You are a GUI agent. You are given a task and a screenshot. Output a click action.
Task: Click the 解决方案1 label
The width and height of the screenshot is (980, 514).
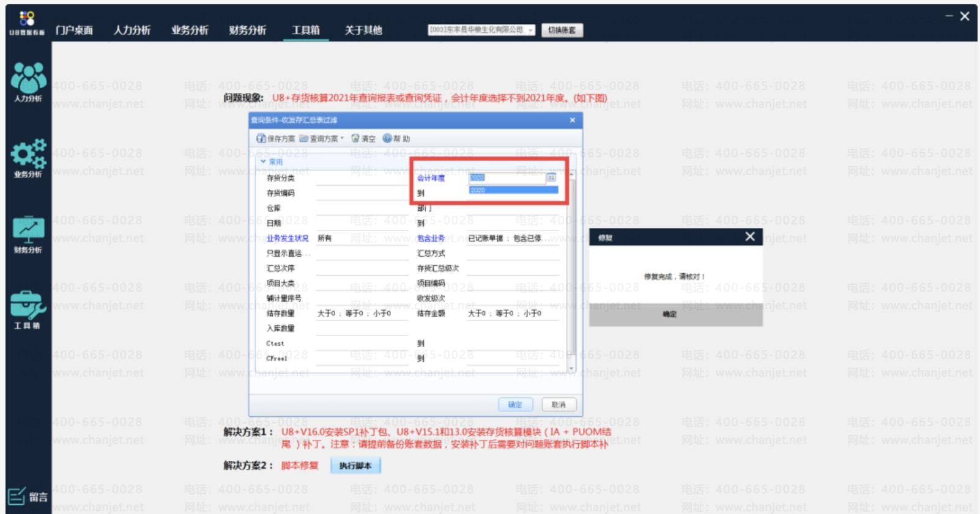pos(248,432)
